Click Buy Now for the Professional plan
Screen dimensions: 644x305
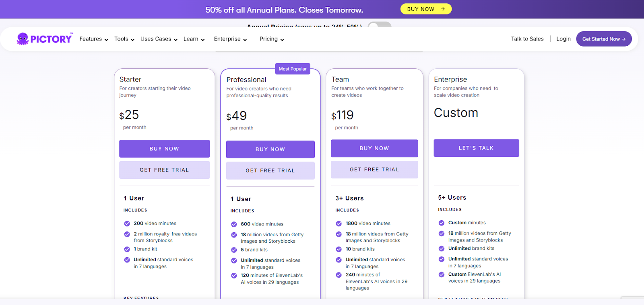pyautogui.click(x=270, y=149)
